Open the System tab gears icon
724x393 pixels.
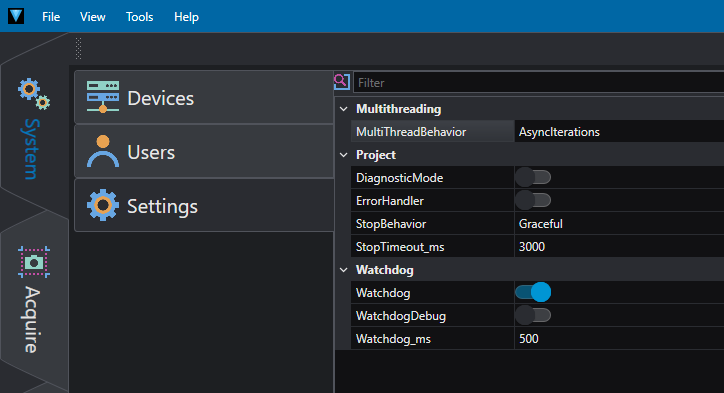34,94
